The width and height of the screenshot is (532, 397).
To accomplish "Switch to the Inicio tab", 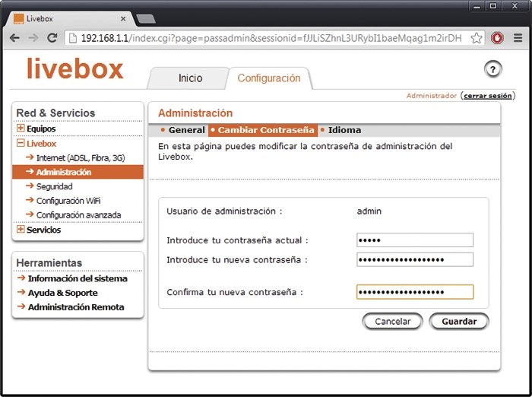I will (190, 78).
